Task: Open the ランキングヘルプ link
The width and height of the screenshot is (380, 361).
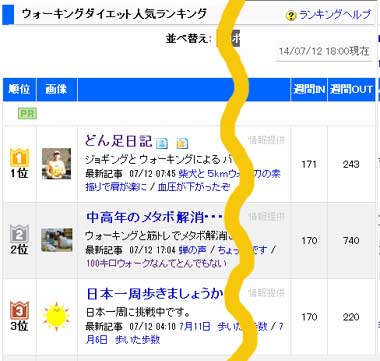Action: 335,15
